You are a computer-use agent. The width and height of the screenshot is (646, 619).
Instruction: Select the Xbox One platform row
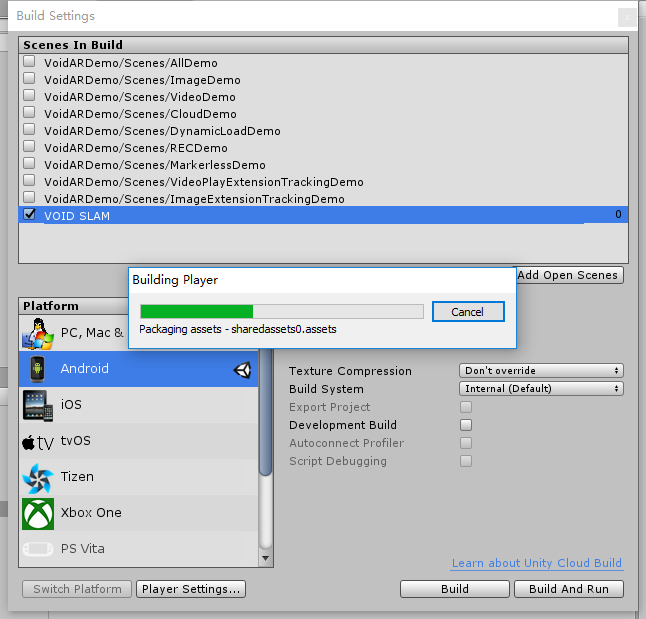138,513
